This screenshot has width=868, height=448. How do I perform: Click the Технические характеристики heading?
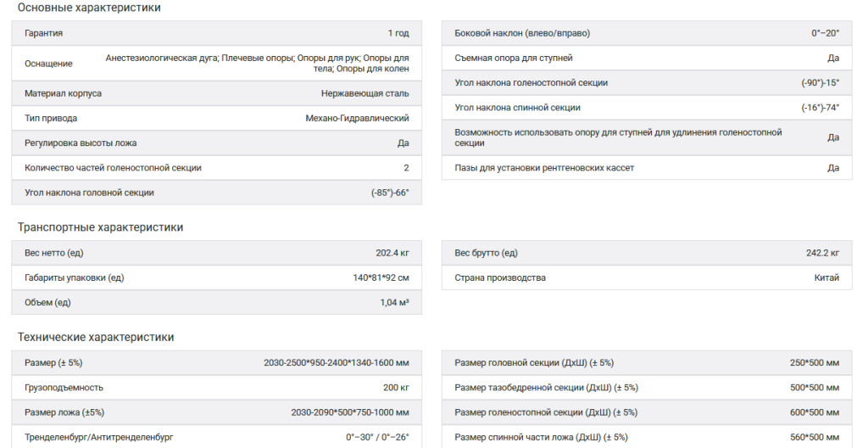coord(96,337)
